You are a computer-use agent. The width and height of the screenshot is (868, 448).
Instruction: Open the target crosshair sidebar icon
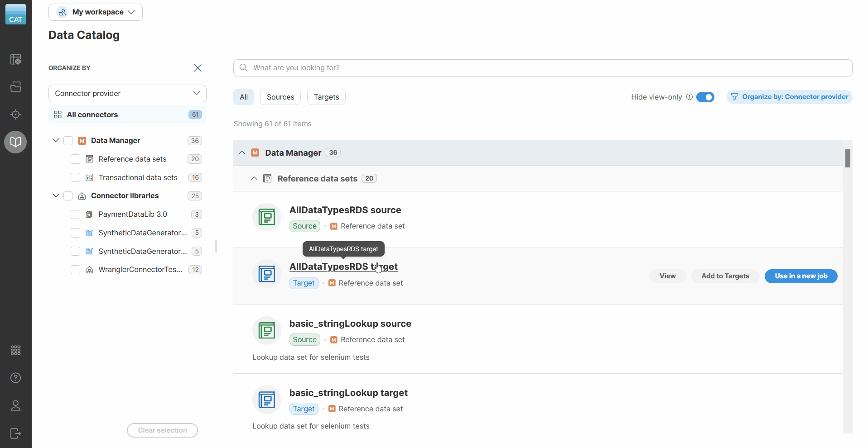pos(16,114)
